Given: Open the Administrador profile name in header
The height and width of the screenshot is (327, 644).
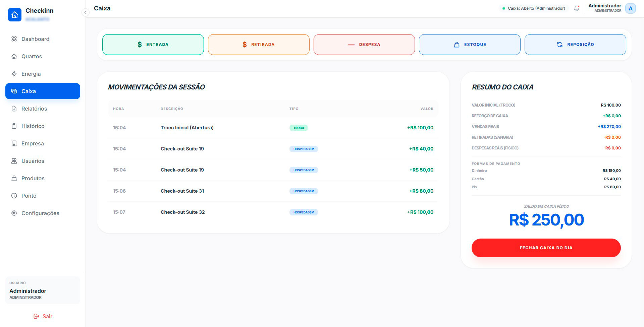Looking at the screenshot, I should [605, 6].
